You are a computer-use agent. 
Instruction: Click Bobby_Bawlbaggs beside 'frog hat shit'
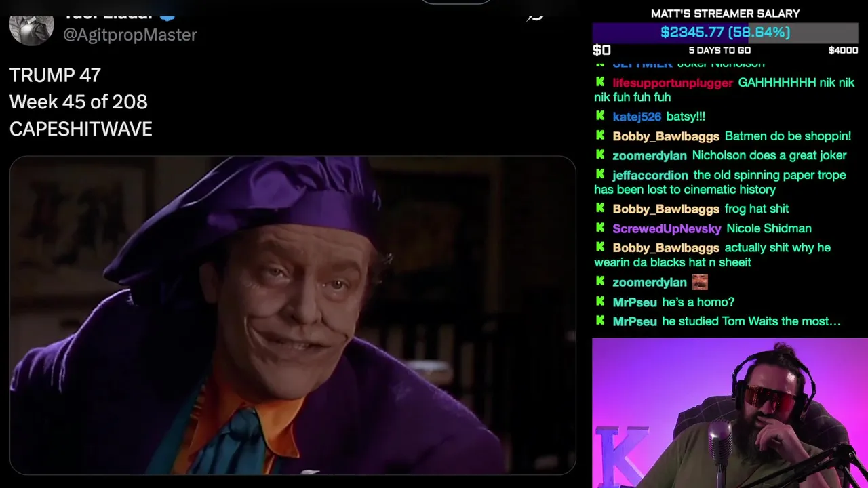click(x=666, y=209)
